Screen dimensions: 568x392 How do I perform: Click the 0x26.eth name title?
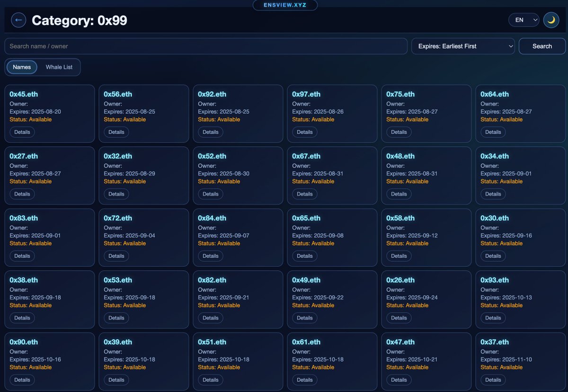(400, 280)
